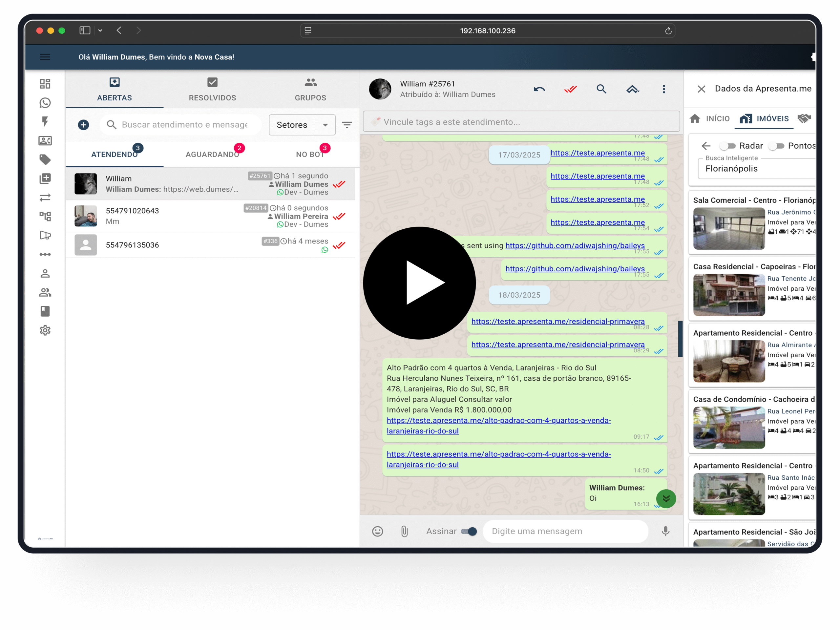The image size is (840, 630).
Task: Click the Digite uma mensagem field
Action: (565, 531)
